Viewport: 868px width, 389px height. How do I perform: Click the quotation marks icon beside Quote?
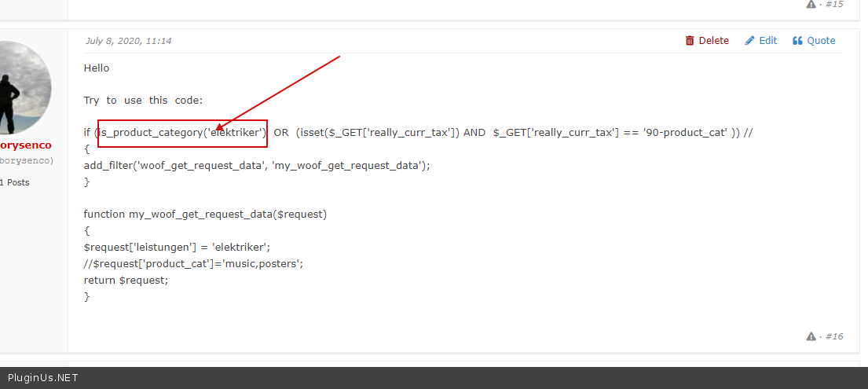tap(797, 41)
